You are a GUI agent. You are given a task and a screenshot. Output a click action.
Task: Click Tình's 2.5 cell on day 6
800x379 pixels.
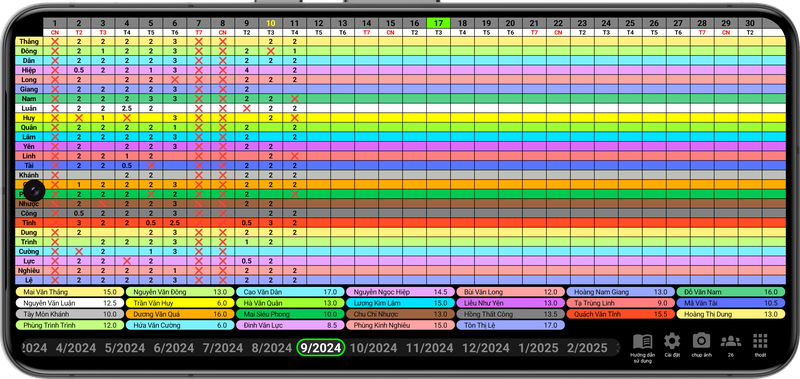coord(175,223)
